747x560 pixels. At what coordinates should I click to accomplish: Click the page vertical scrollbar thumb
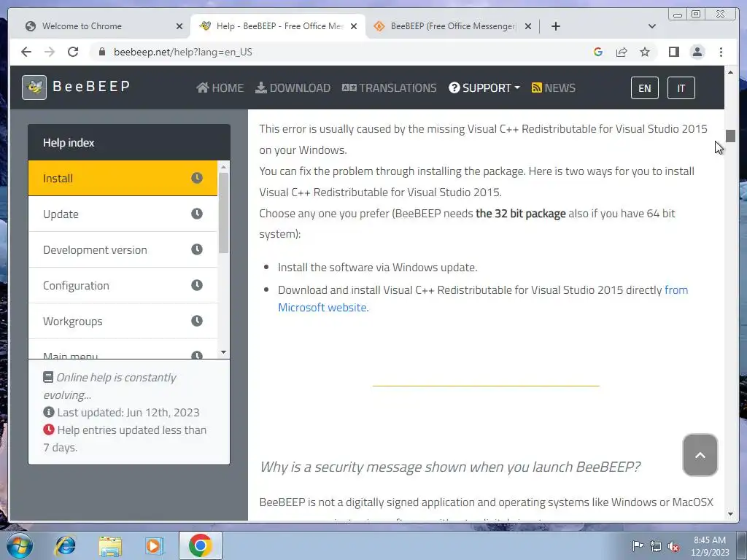pos(730,136)
